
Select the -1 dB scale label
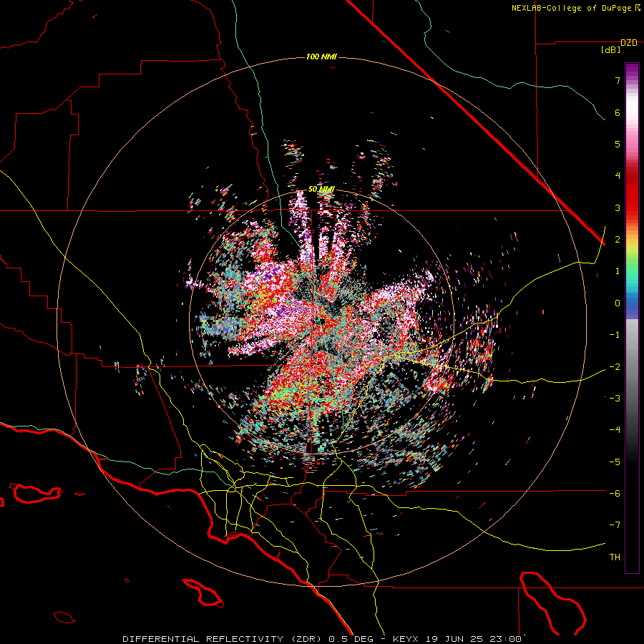pos(615,335)
